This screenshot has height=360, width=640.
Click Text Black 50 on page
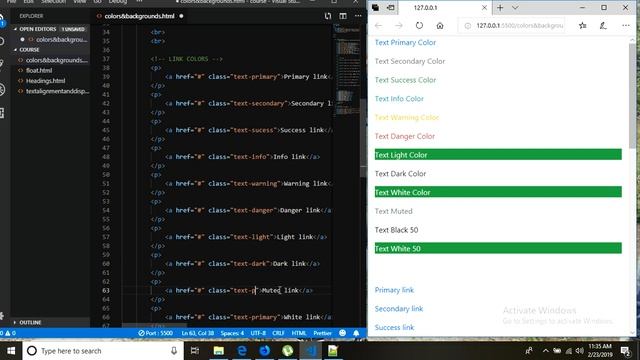[x=396, y=230]
